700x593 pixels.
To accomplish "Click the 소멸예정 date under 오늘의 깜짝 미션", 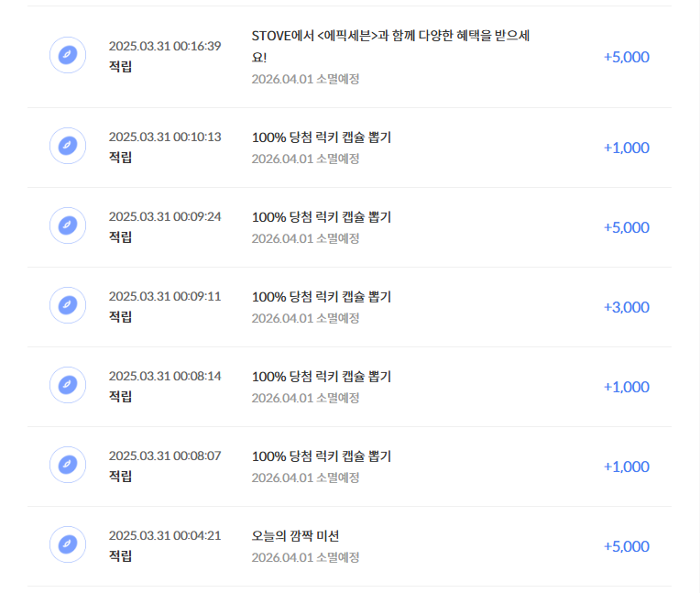I will [305, 557].
